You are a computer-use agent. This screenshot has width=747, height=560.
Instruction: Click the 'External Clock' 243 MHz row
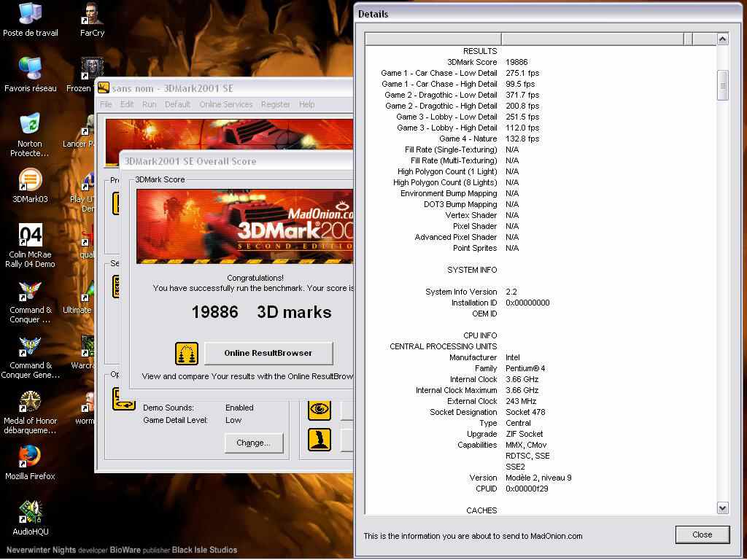pyautogui.click(x=541, y=402)
